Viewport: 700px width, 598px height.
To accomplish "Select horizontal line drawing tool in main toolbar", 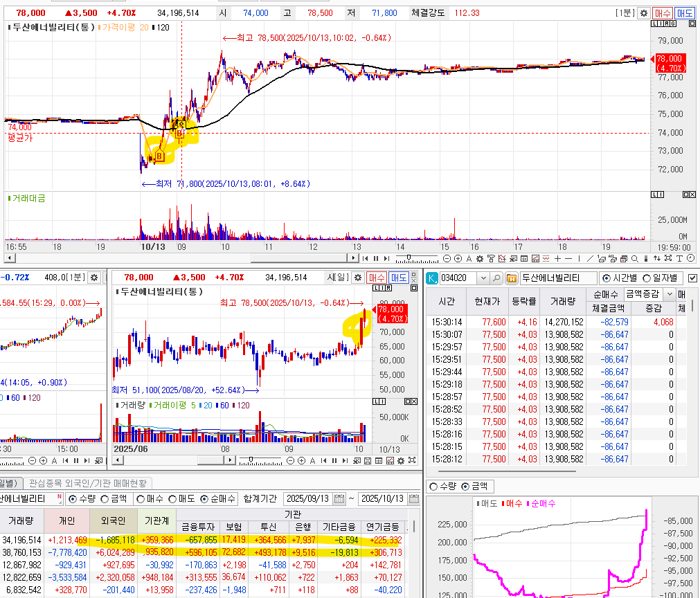I will pos(568,258).
